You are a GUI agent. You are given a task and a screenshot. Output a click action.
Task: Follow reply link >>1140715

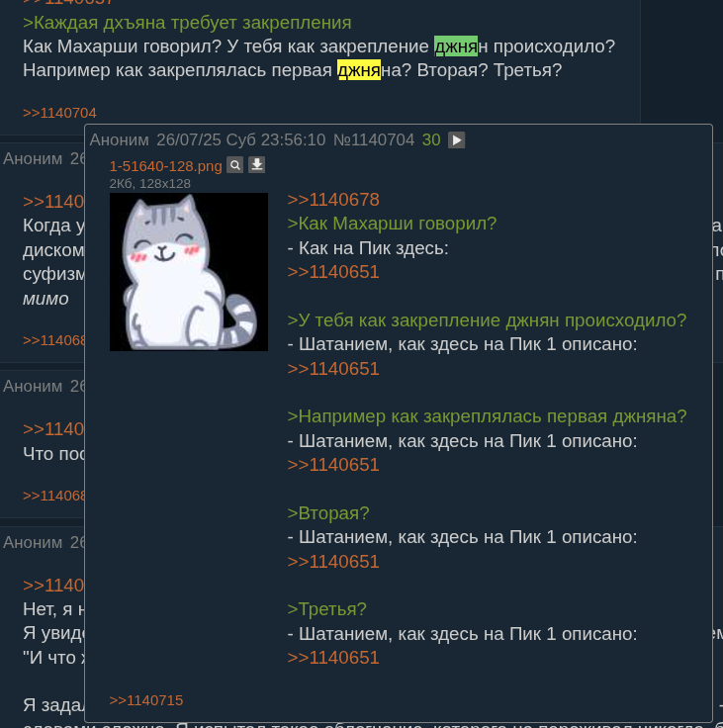pyautogui.click(x=146, y=700)
